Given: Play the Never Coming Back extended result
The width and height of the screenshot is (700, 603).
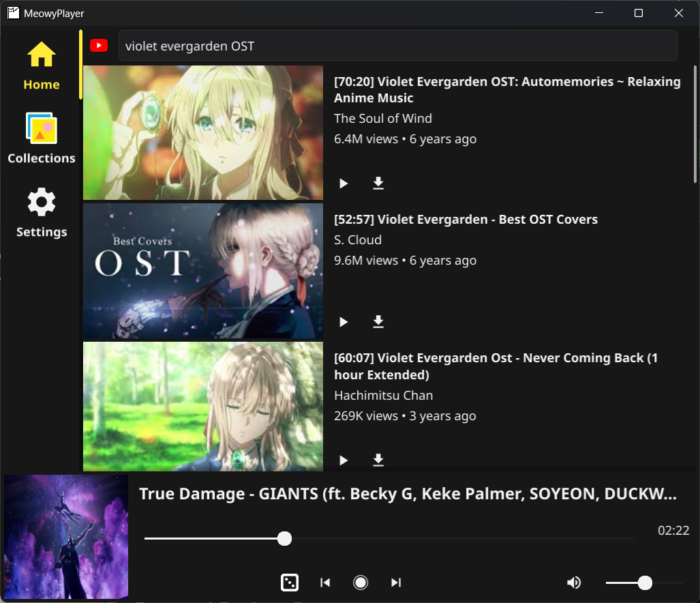Looking at the screenshot, I should (344, 460).
